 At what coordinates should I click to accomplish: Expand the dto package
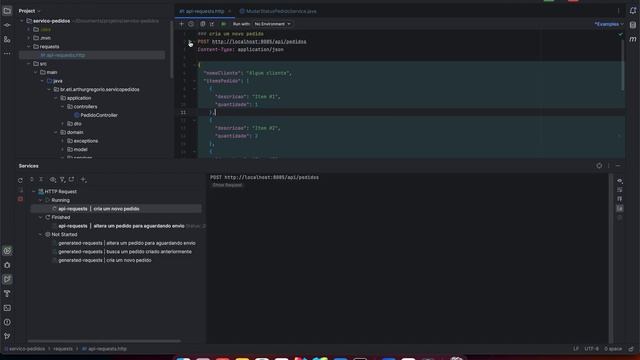(x=63, y=124)
